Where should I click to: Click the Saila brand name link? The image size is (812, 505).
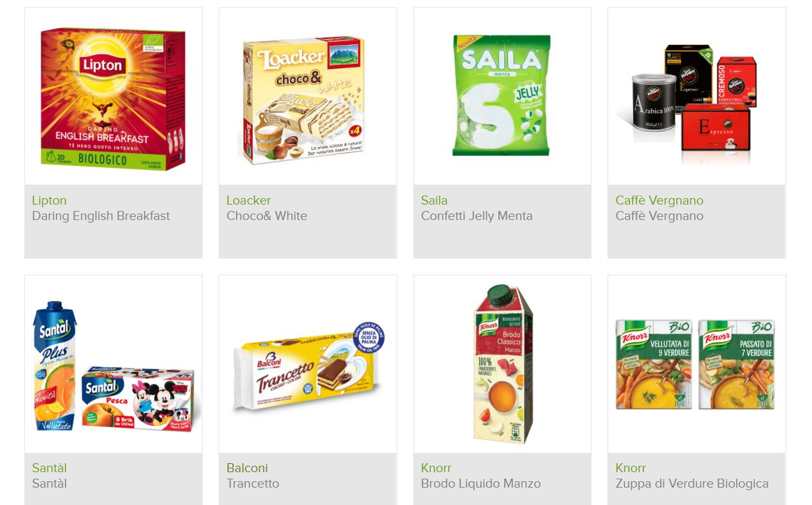(435, 200)
